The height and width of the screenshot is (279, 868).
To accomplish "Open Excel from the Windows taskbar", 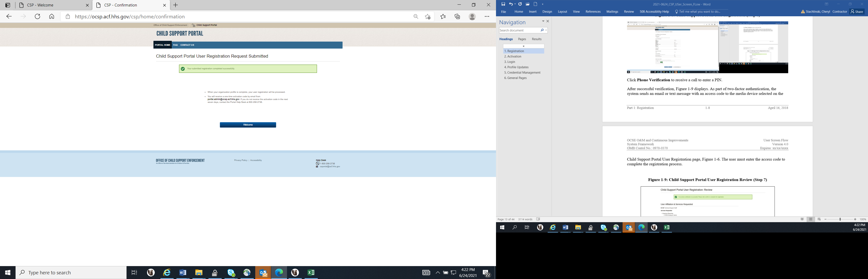I will coord(311,273).
